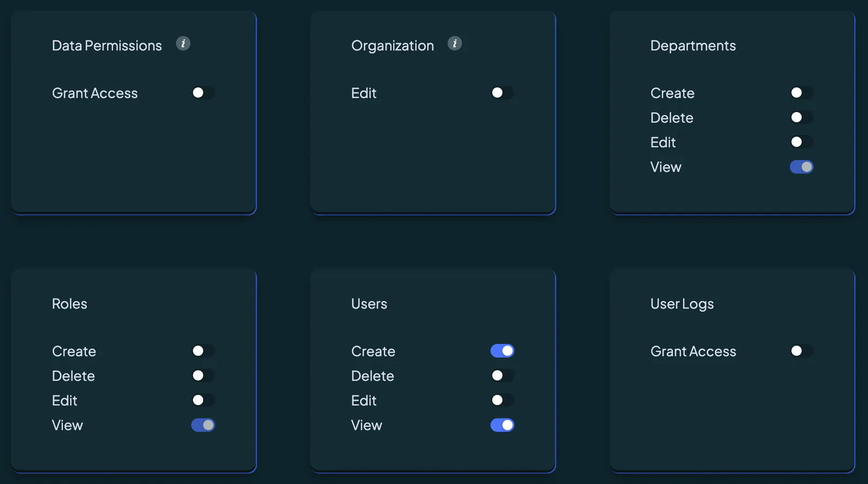Switch on Departments Edit permission
The height and width of the screenshot is (484, 868).
(x=801, y=142)
